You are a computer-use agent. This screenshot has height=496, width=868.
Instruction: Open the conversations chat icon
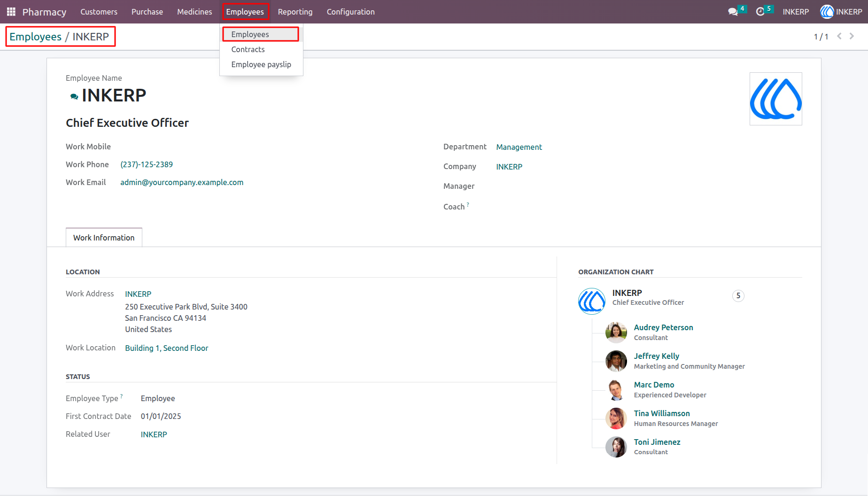[733, 12]
